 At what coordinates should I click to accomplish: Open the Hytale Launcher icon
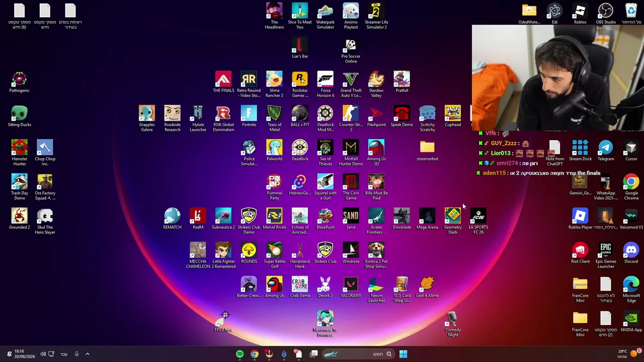tap(198, 119)
